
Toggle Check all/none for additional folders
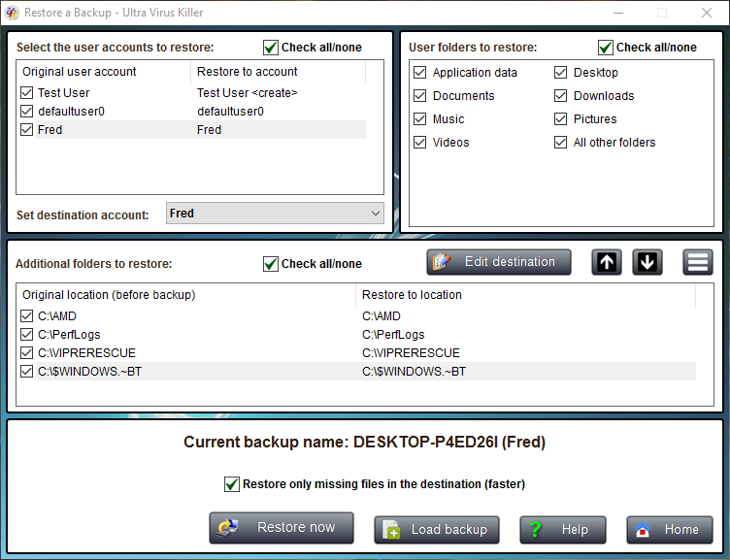271,264
